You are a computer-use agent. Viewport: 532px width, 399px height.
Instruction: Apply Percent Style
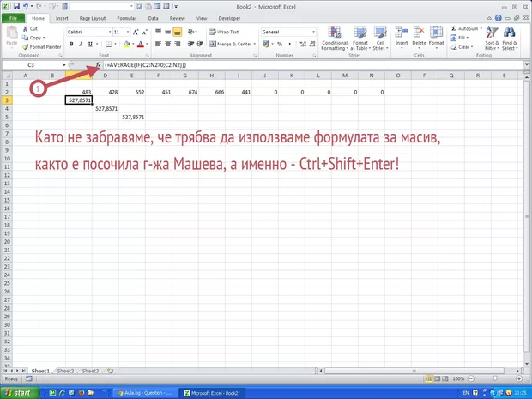280,44
